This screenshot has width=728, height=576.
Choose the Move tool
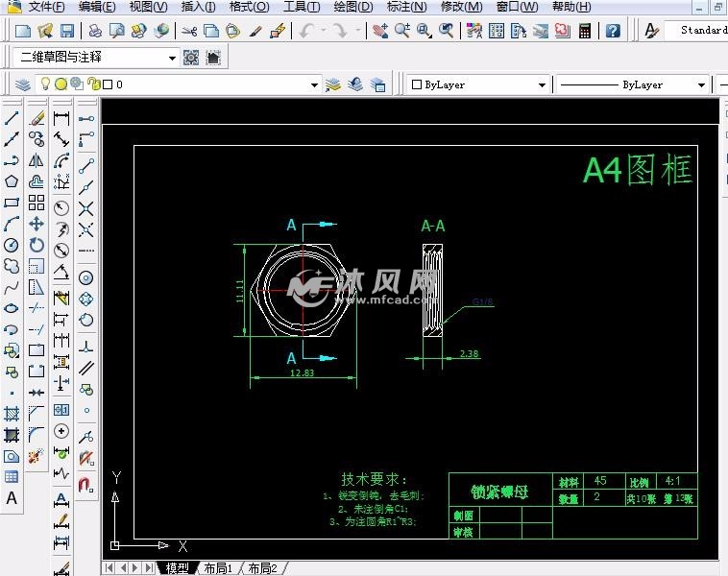coord(36,224)
